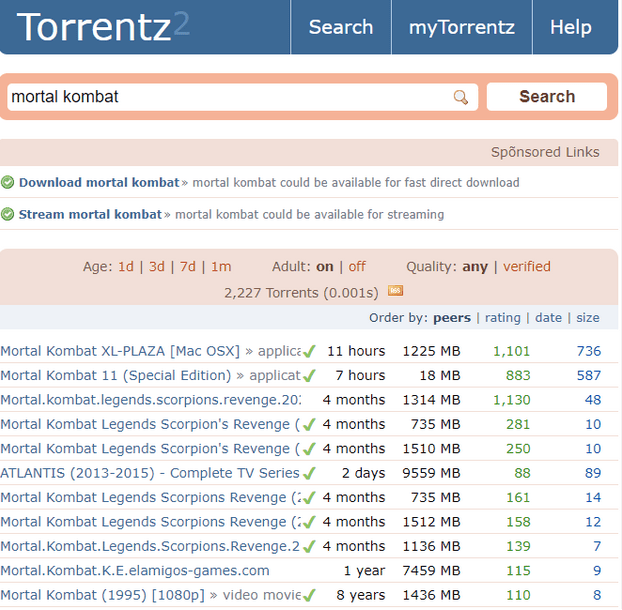Open the Help menu item

[x=570, y=27]
